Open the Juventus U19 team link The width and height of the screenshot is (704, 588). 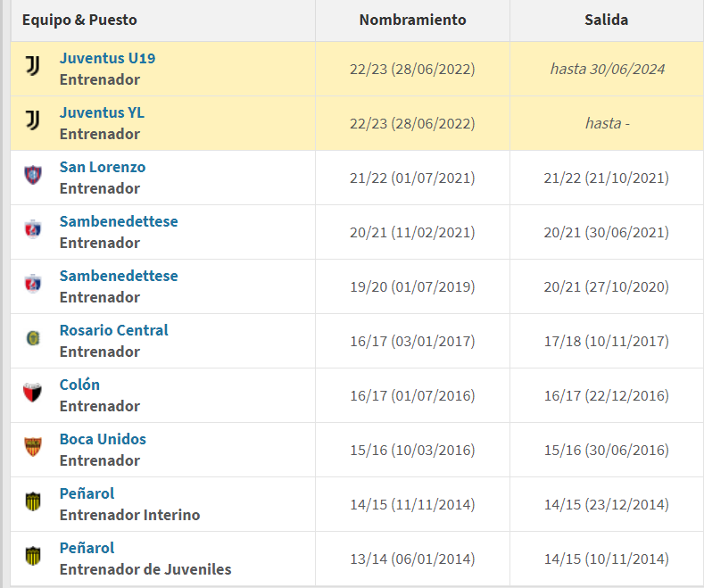[x=107, y=58]
